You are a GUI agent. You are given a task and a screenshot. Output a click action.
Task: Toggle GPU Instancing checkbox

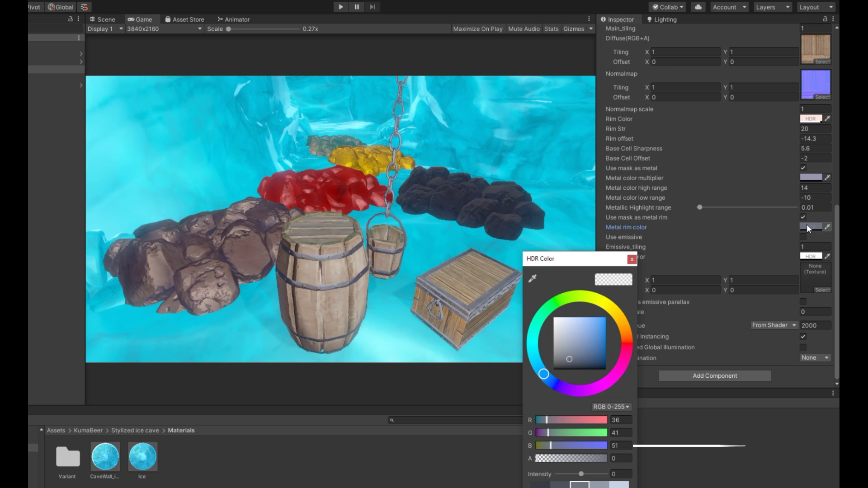tap(803, 337)
